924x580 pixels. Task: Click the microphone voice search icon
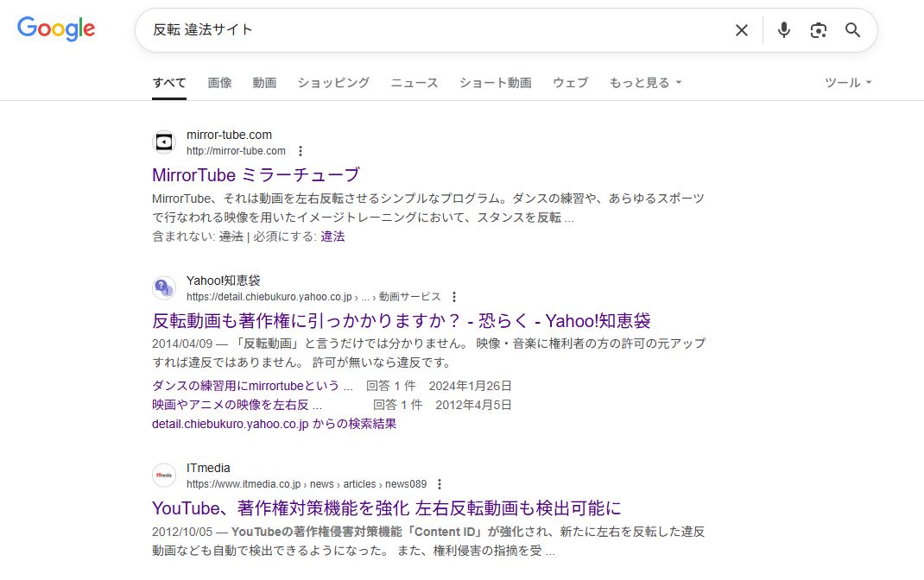[x=783, y=29]
